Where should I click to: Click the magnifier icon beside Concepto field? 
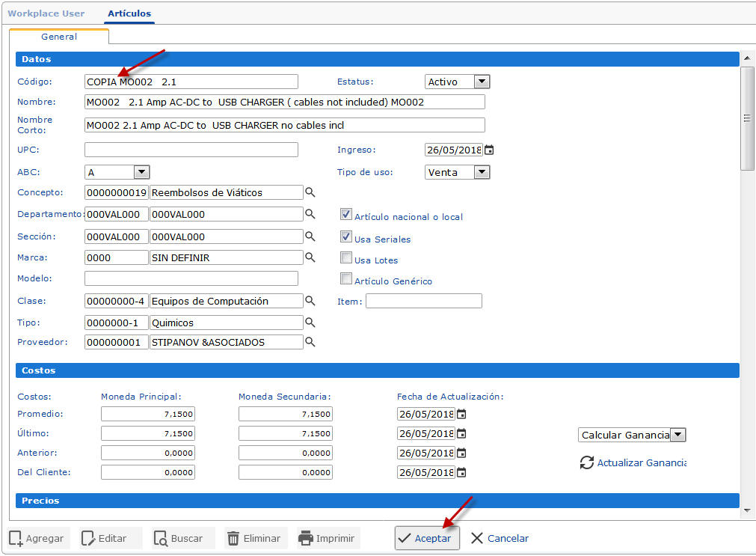pyautogui.click(x=310, y=193)
